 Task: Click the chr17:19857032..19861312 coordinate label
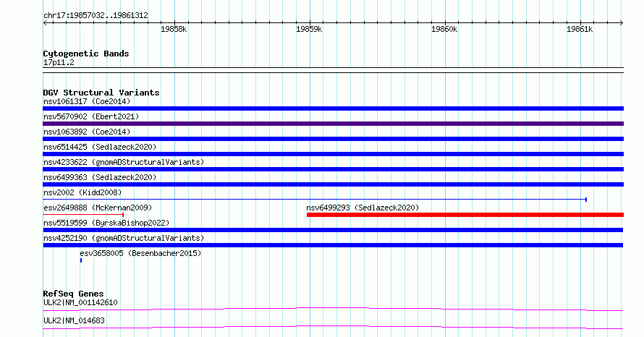point(96,15)
